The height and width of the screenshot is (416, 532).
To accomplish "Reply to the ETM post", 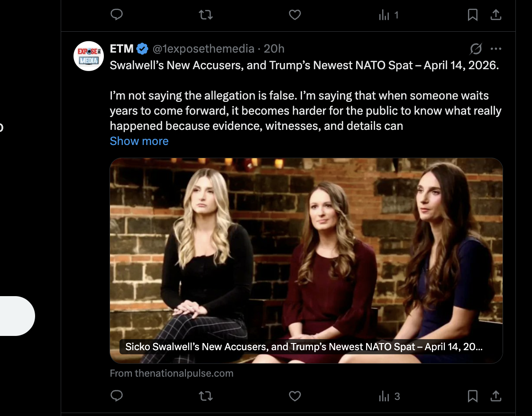I will point(117,396).
